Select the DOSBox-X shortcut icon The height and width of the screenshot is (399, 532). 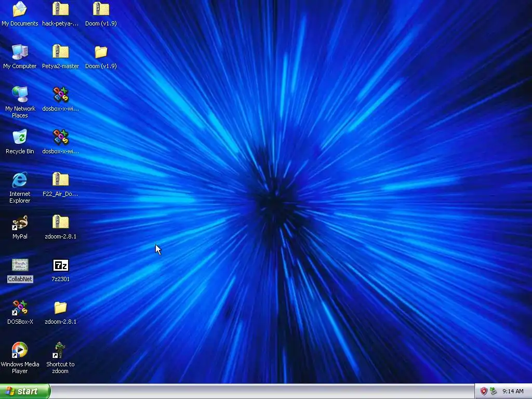tap(20, 308)
